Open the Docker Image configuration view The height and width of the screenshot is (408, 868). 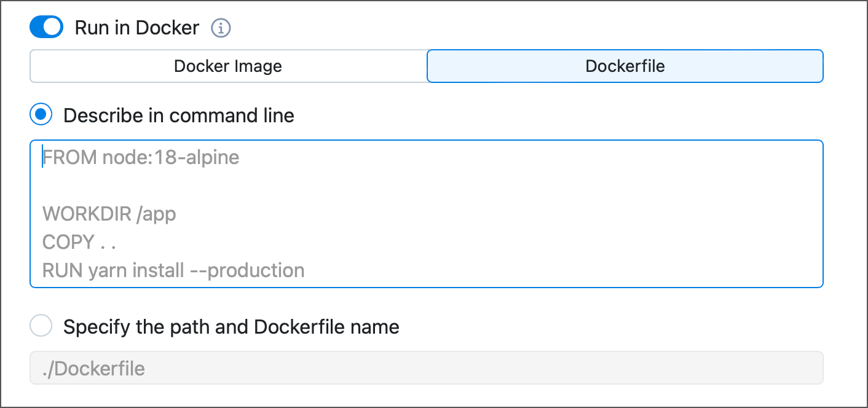(228, 66)
